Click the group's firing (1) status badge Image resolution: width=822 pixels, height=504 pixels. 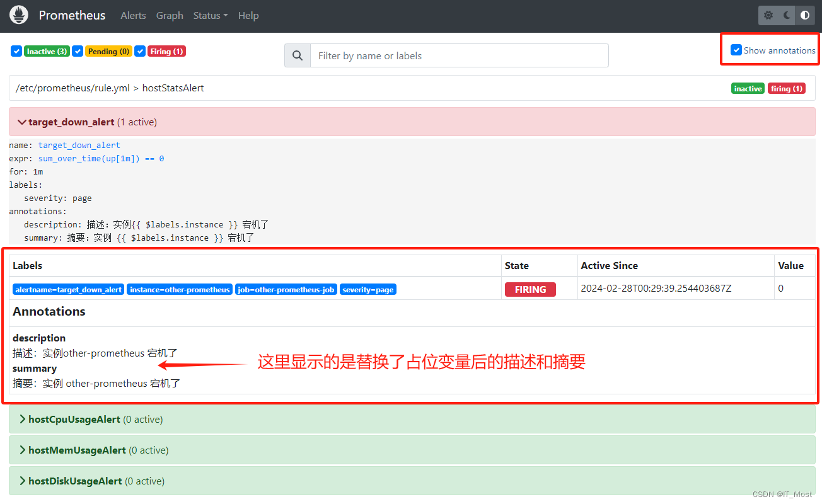pos(786,89)
